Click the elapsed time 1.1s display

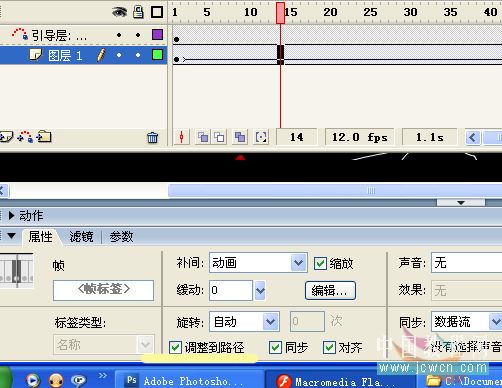430,137
